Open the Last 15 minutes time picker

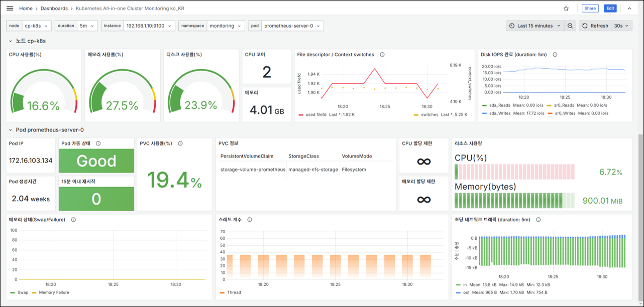coord(535,26)
